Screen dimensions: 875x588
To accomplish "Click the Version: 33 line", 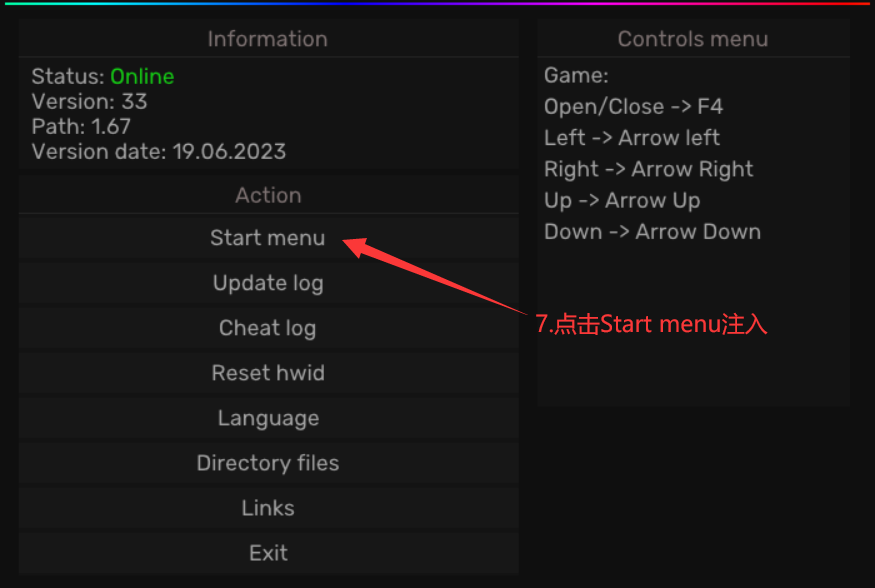I will (89, 101).
